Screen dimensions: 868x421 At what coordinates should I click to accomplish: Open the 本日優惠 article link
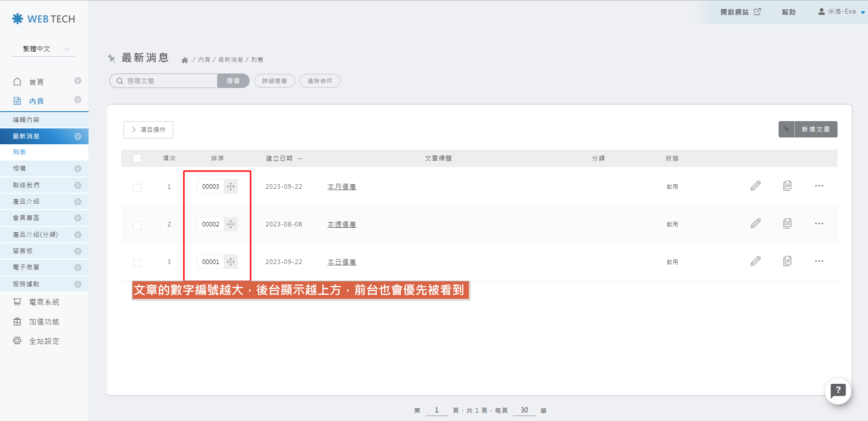[x=342, y=262]
